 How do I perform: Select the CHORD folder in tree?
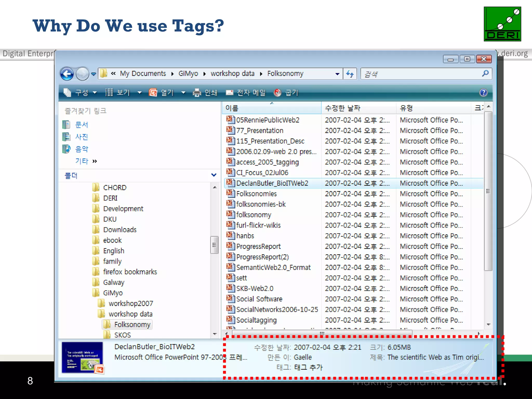[115, 188]
